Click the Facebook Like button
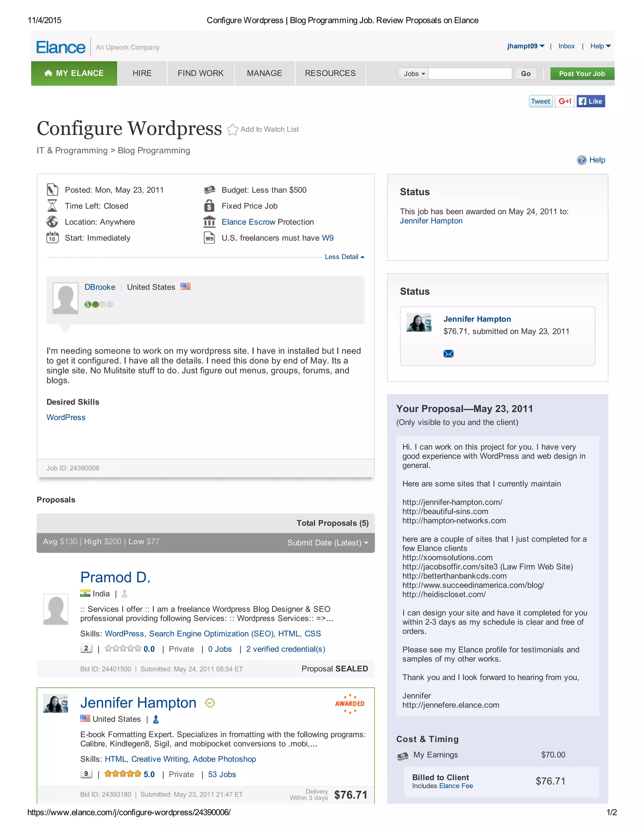The height and width of the screenshot is (833, 644). click(x=590, y=102)
